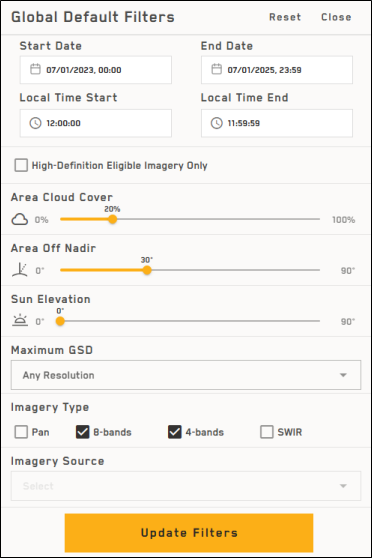Close the Global Default Filters panel

pos(336,17)
